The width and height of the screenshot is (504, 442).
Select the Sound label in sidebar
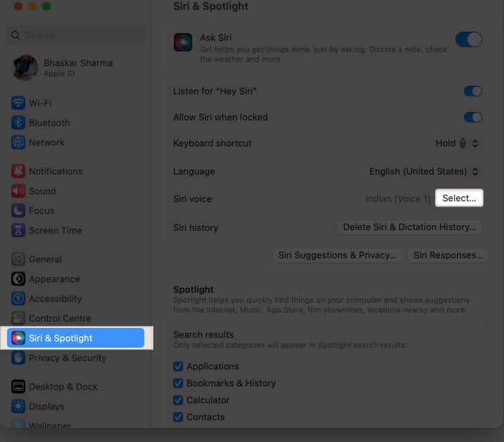tap(42, 191)
